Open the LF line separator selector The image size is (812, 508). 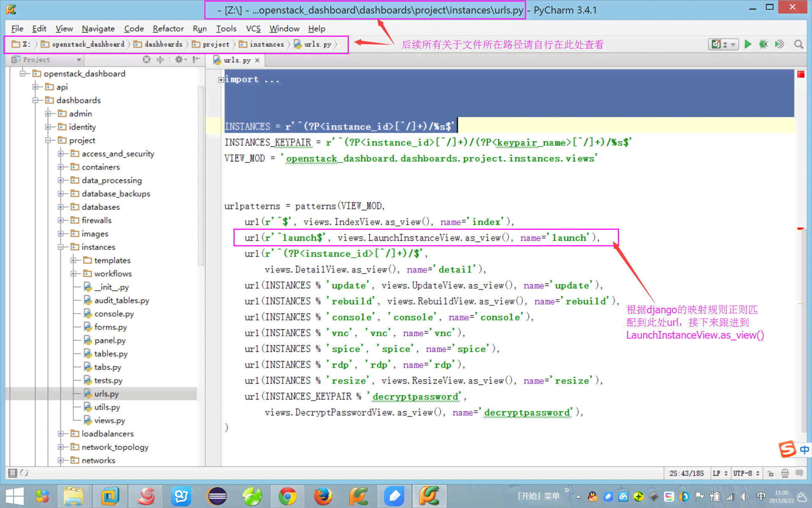tap(720, 473)
